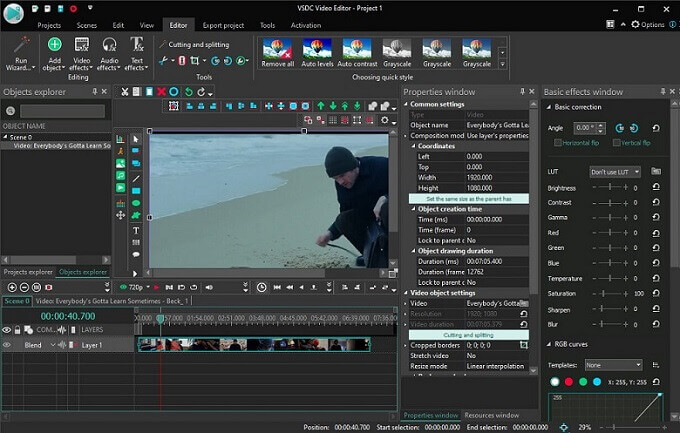Apply the Auto levels quick style
680x433 pixels.
[317, 52]
